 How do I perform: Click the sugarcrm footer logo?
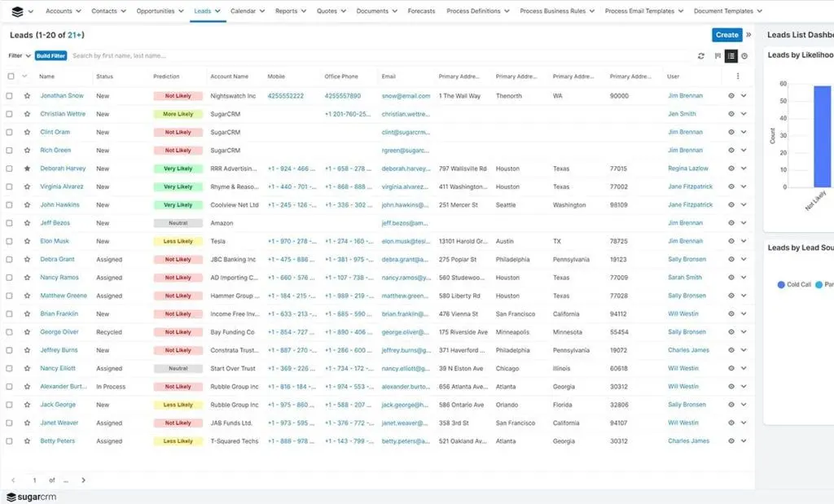point(32,497)
